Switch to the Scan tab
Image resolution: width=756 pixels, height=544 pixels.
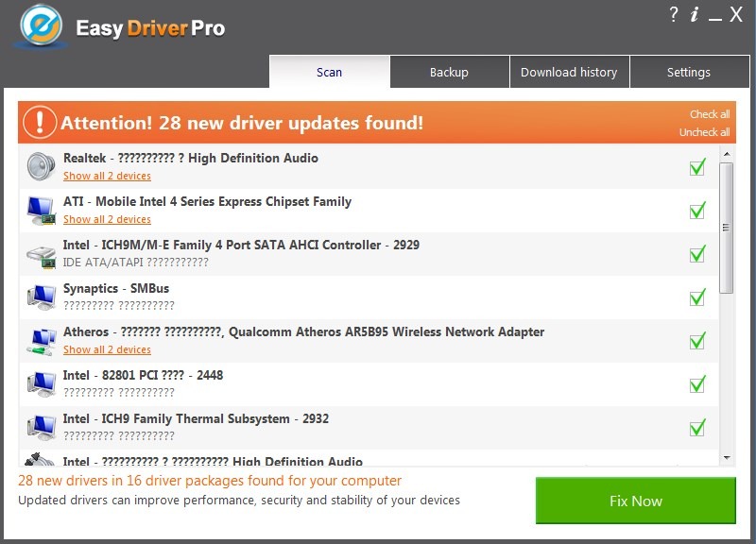[329, 72]
